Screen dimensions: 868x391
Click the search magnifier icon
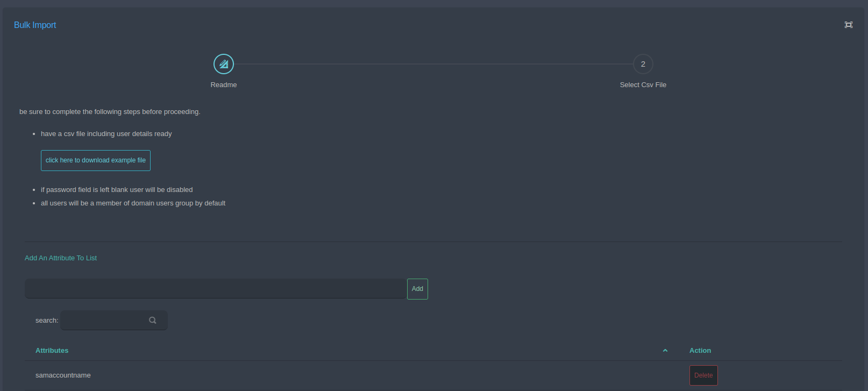point(153,320)
